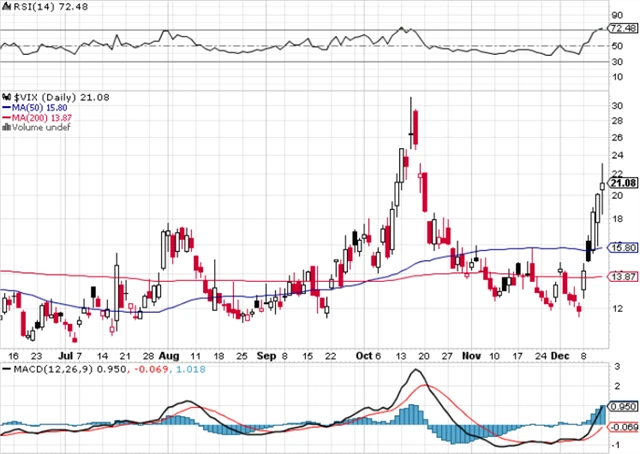Click the blue MA(50) legend line
The image size is (640, 454).
pyautogui.click(x=6, y=107)
